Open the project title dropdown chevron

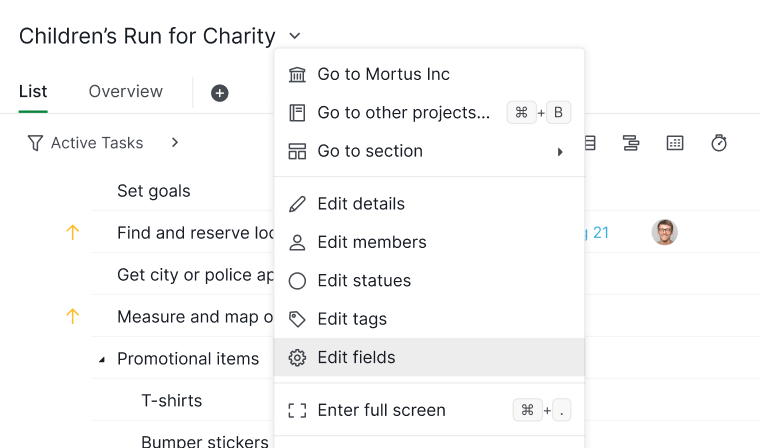(x=295, y=37)
